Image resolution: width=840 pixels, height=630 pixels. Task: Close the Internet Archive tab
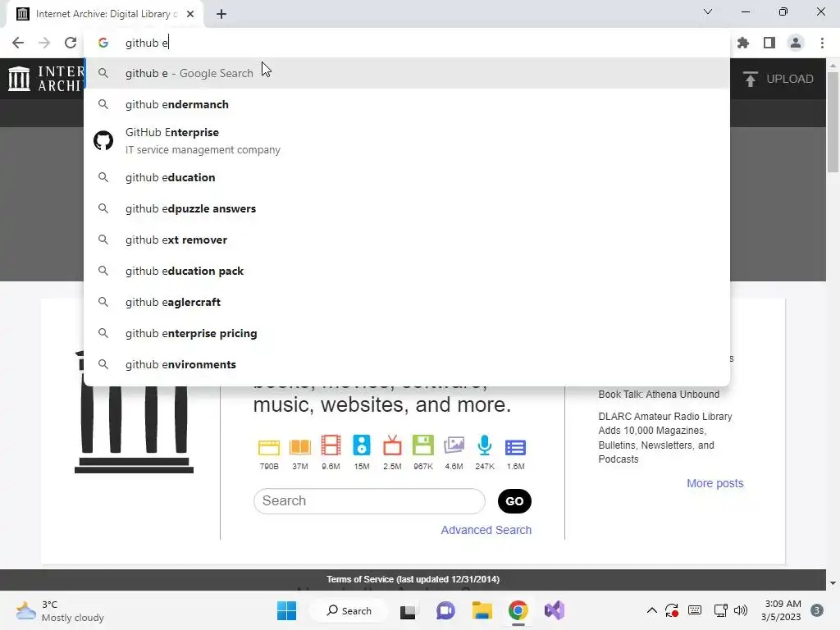pyautogui.click(x=190, y=14)
